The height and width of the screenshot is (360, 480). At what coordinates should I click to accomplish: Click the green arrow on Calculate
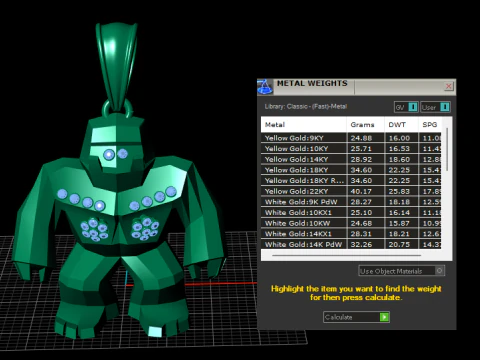pos(384,317)
